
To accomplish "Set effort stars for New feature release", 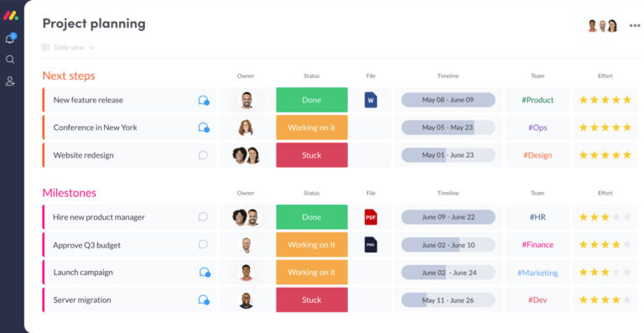I will click(x=605, y=100).
